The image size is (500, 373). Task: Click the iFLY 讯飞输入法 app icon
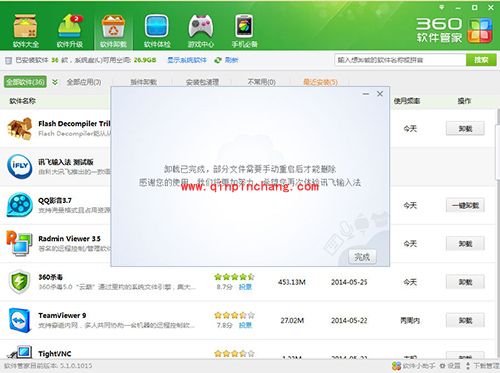(x=20, y=166)
